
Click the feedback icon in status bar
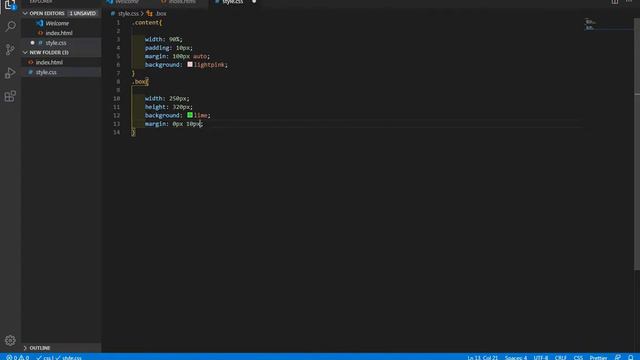[618, 357]
